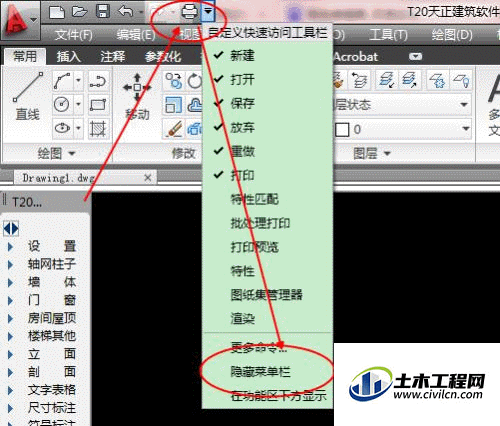Select the ellipse tool icon
The image size is (500, 426).
coord(62,128)
